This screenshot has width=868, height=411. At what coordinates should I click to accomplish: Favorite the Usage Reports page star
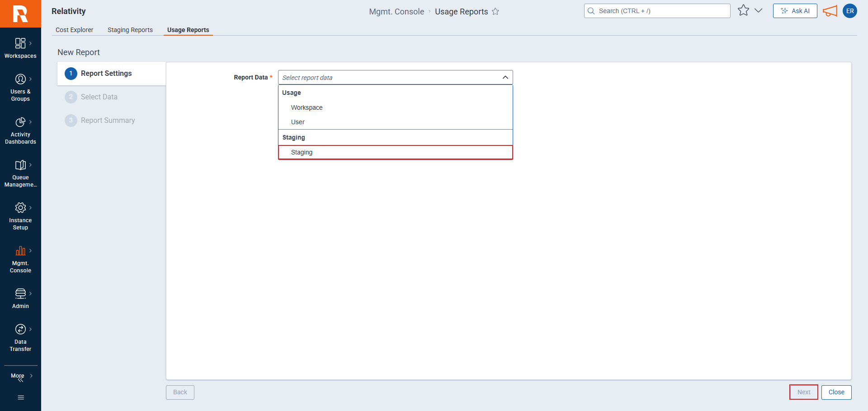click(x=495, y=12)
